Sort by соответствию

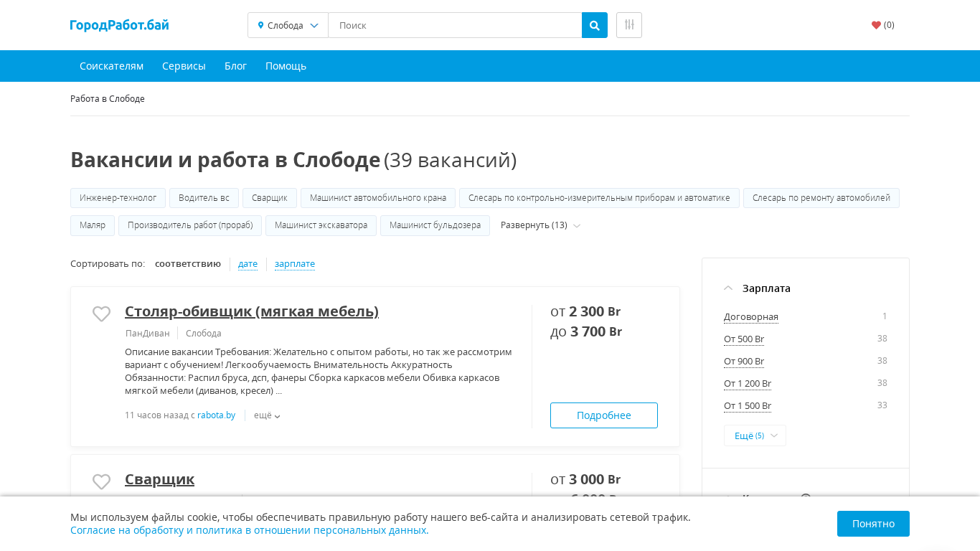[188, 264]
